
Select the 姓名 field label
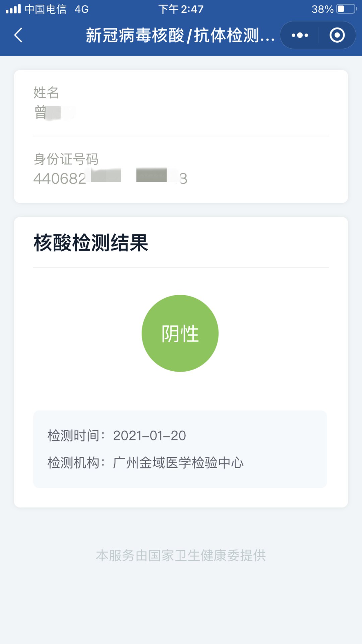pyautogui.click(x=46, y=93)
